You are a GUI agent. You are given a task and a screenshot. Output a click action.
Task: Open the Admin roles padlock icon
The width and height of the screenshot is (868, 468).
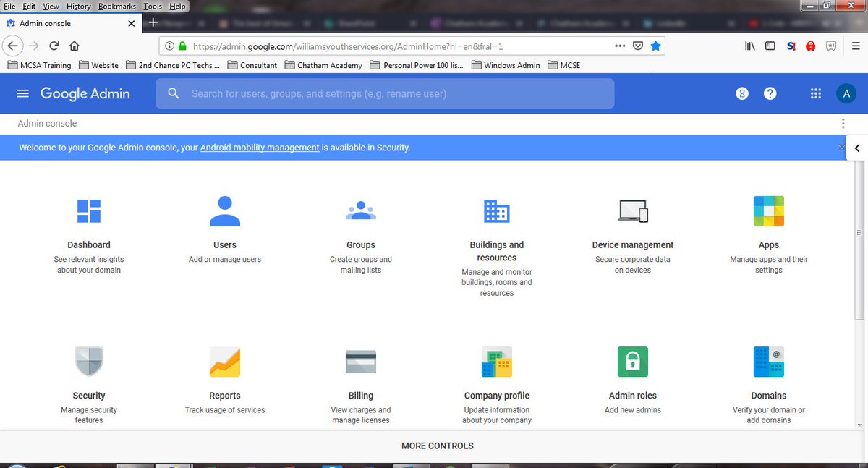click(633, 361)
